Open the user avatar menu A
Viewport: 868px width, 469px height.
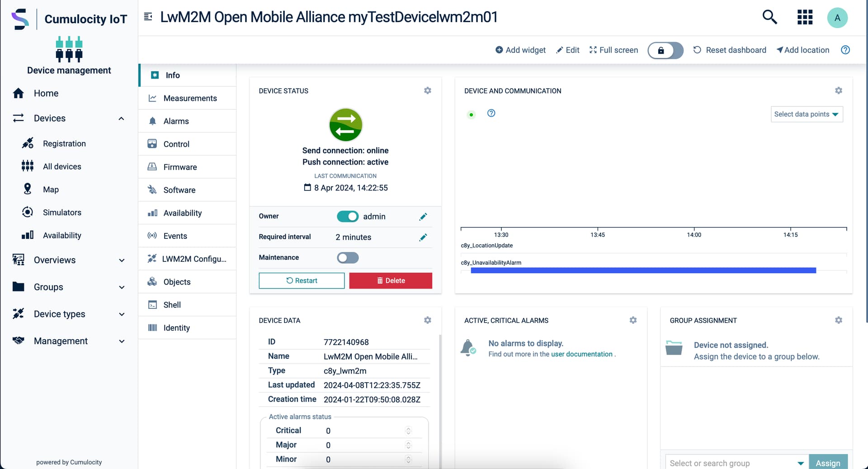[x=837, y=18]
